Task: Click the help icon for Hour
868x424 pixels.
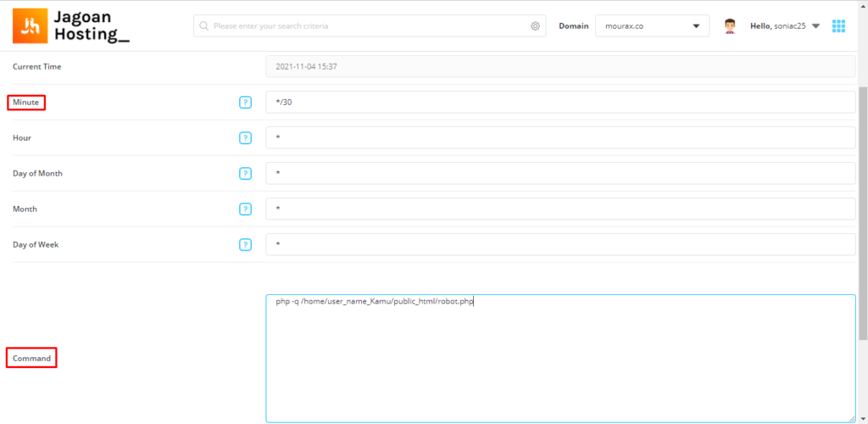Action: pos(246,138)
